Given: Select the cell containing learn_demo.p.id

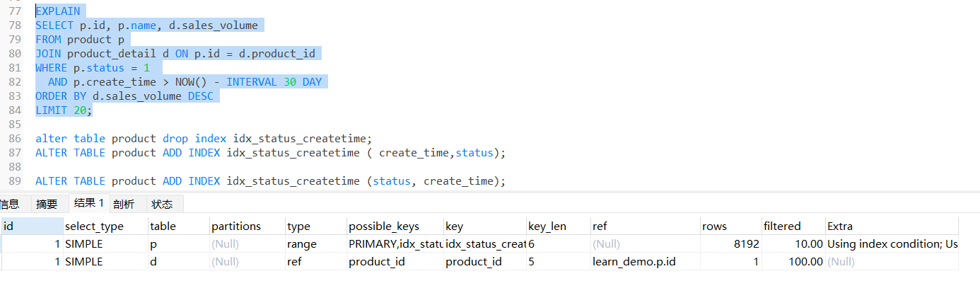Looking at the screenshot, I should pos(645,262).
